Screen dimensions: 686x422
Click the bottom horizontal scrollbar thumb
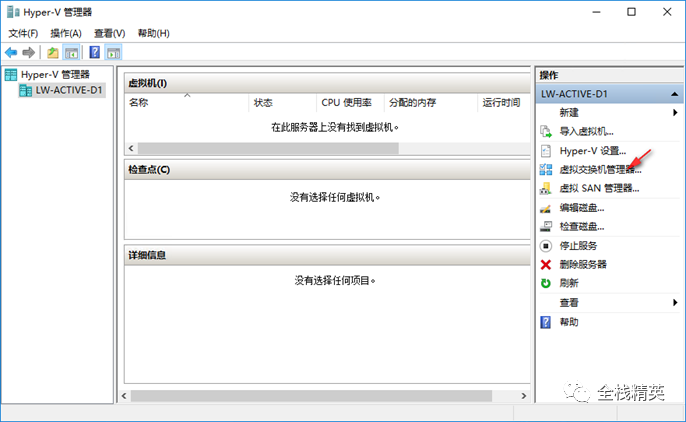click(311, 396)
